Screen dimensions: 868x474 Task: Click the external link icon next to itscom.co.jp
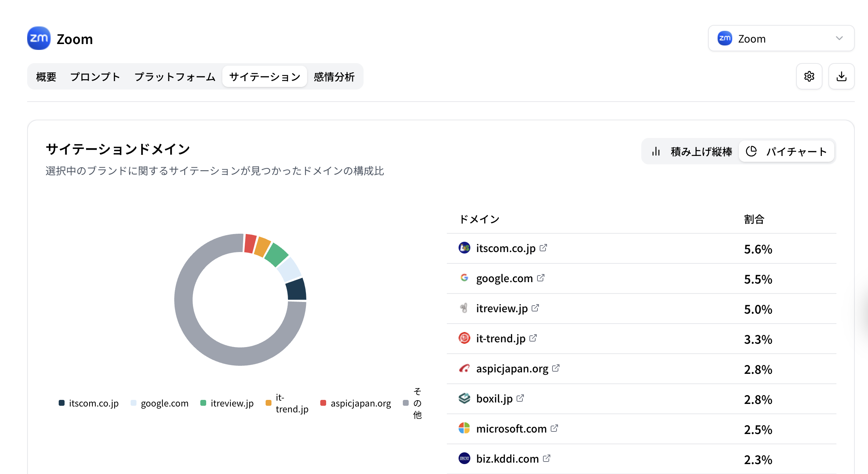point(543,248)
